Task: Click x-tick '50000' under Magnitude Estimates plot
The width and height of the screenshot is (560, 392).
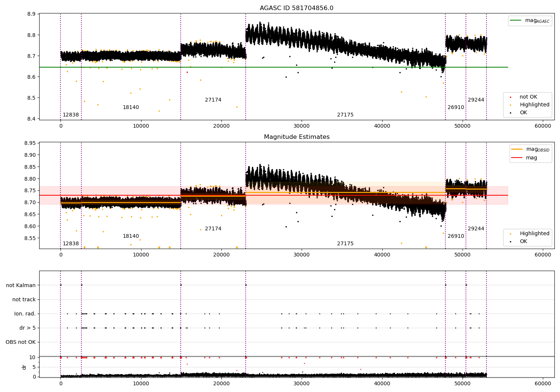Action: (x=463, y=255)
